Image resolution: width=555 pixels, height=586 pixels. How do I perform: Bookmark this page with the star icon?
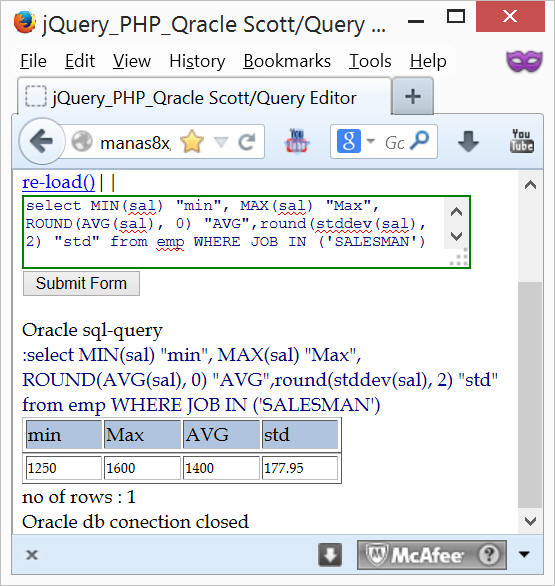pos(192,142)
